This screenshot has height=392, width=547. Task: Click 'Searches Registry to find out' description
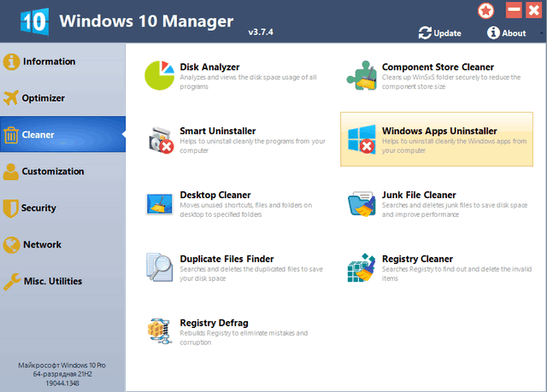click(456, 273)
